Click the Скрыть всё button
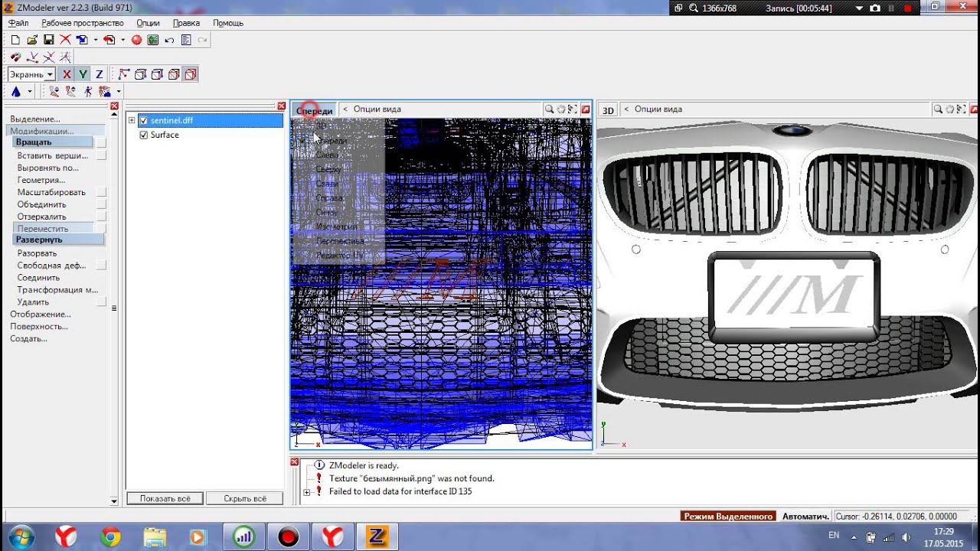Screen dimensions: 980x551 click(245, 498)
